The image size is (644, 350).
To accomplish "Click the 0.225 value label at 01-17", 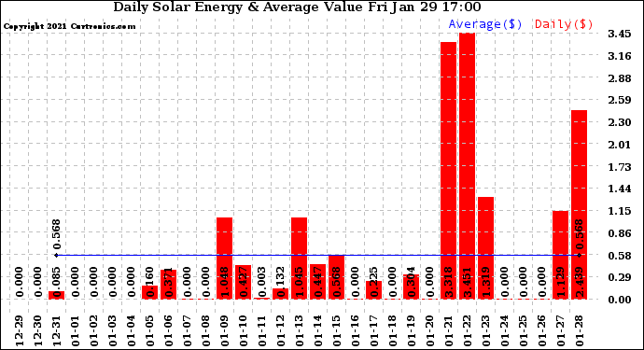I will point(374,282).
